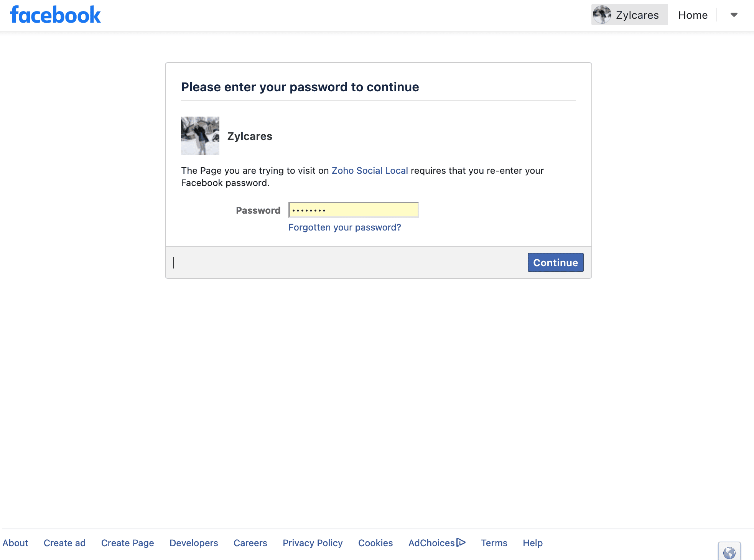Click the Zylcares avatar in top bar
Screen dimensions: 754x560
point(602,15)
